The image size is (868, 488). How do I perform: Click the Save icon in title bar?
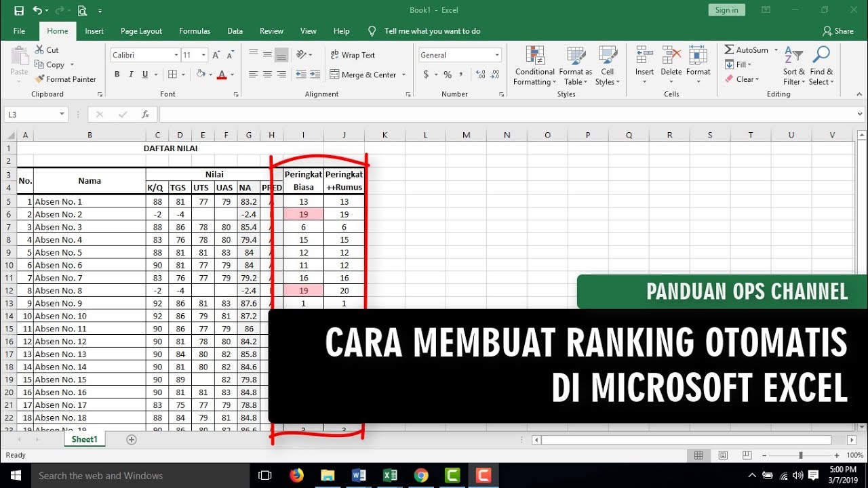point(19,10)
